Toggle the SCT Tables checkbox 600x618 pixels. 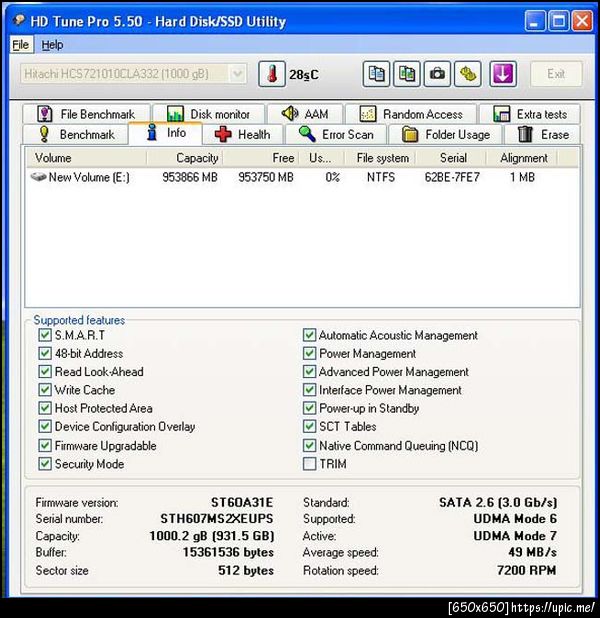(x=309, y=426)
